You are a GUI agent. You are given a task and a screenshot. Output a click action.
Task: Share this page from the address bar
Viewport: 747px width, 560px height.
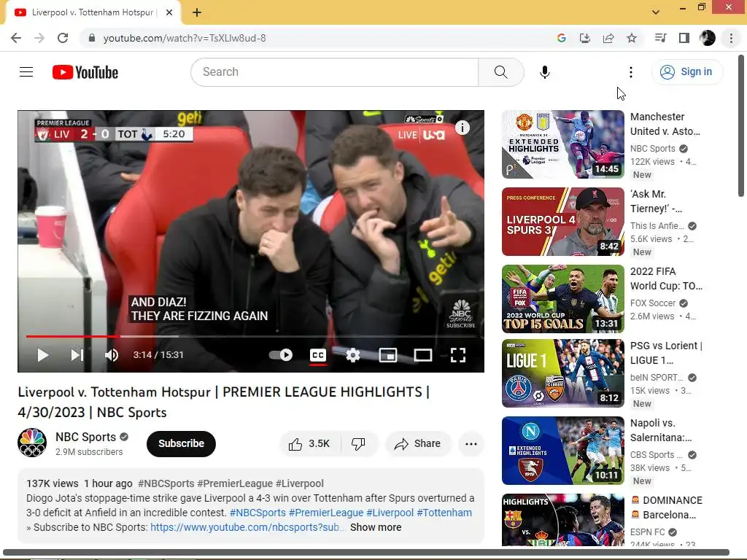tap(608, 38)
